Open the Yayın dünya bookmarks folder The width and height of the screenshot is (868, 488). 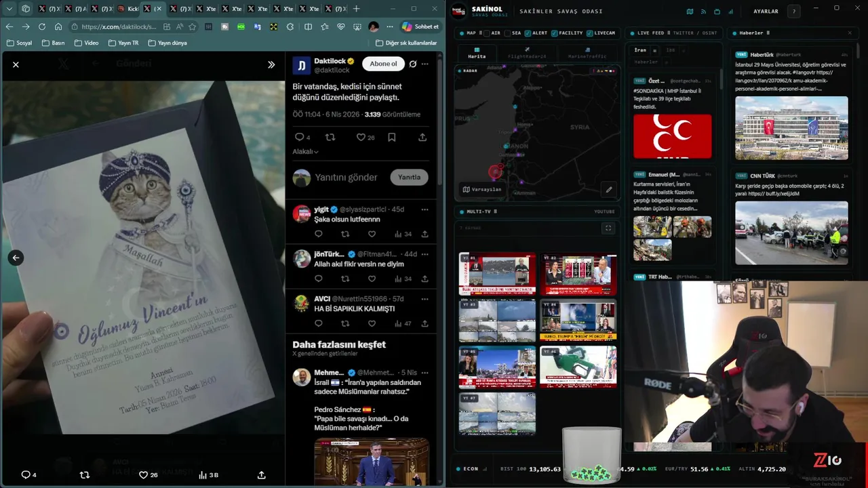click(167, 43)
